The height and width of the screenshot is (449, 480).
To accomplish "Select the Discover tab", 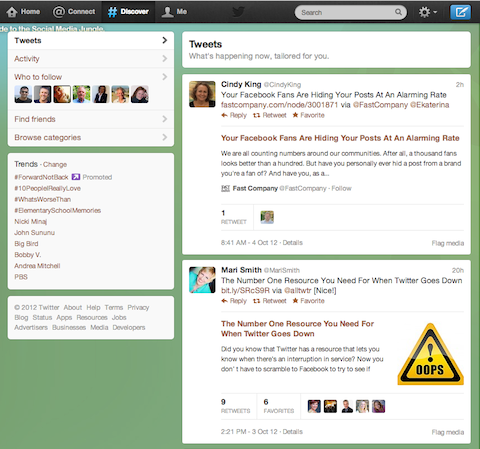I will pos(128,12).
